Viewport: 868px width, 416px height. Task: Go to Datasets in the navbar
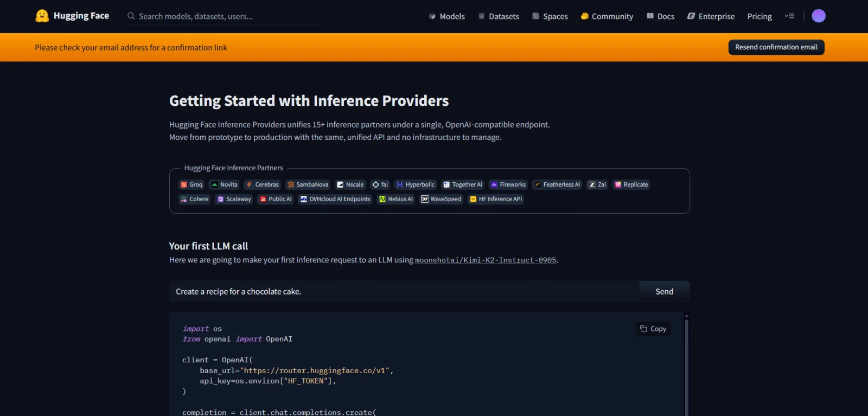[x=499, y=16]
